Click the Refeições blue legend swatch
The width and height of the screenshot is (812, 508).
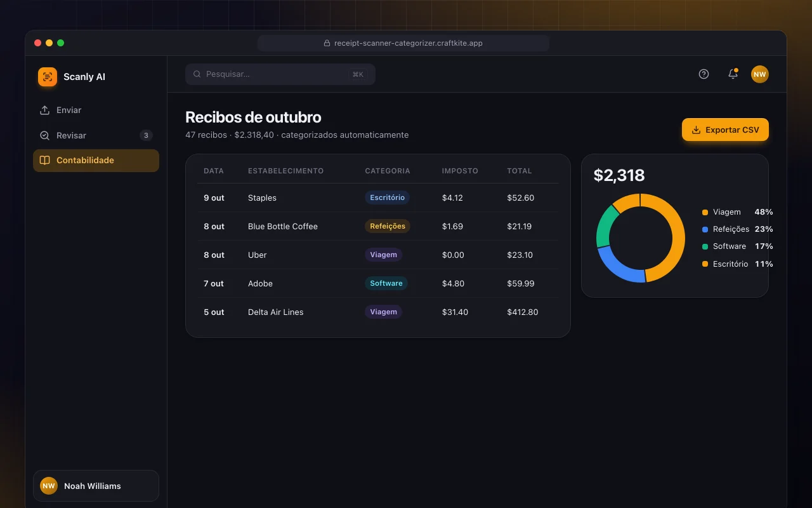point(705,229)
